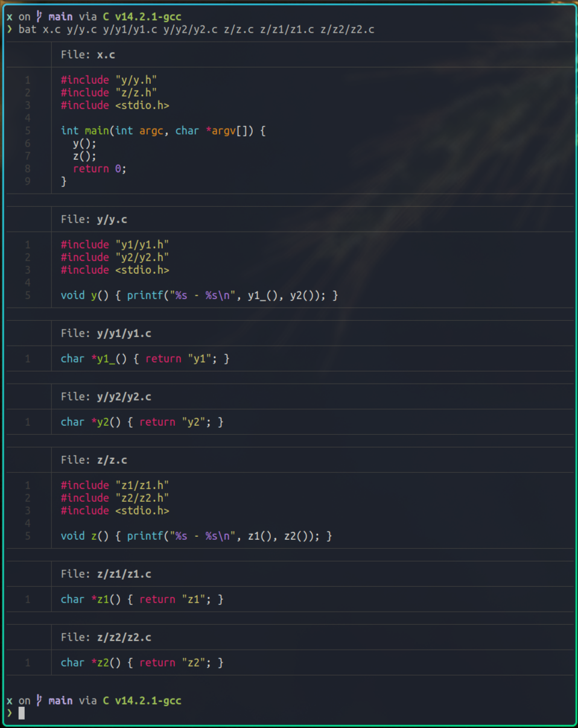
Task: Click the C language symbol in the bottom prompt
Action: tap(106, 700)
